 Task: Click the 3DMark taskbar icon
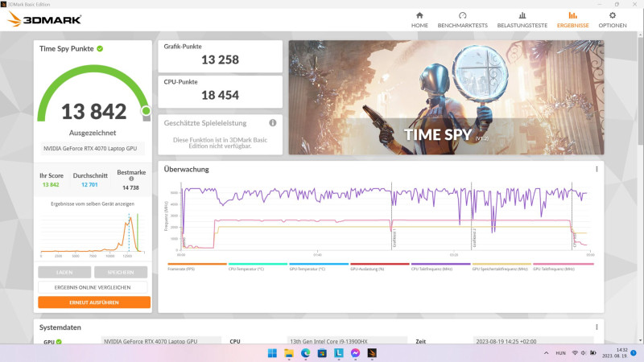[372, 353]
